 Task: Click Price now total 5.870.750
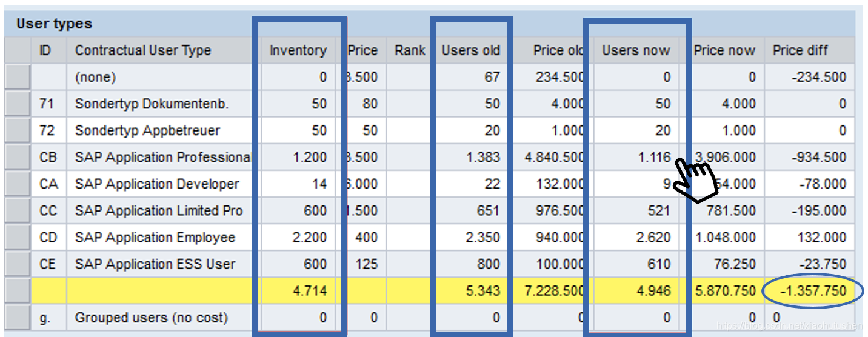click(x=726, y=290)
